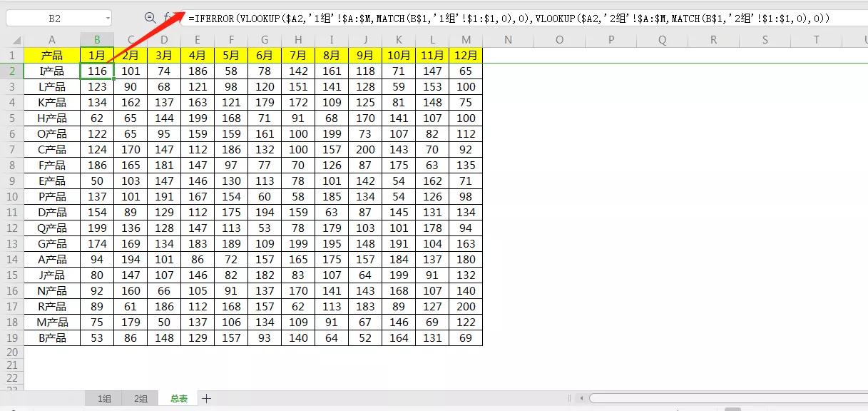Select the I产品 label cell
Screen dimensions: 868x411
click(52, 71)
